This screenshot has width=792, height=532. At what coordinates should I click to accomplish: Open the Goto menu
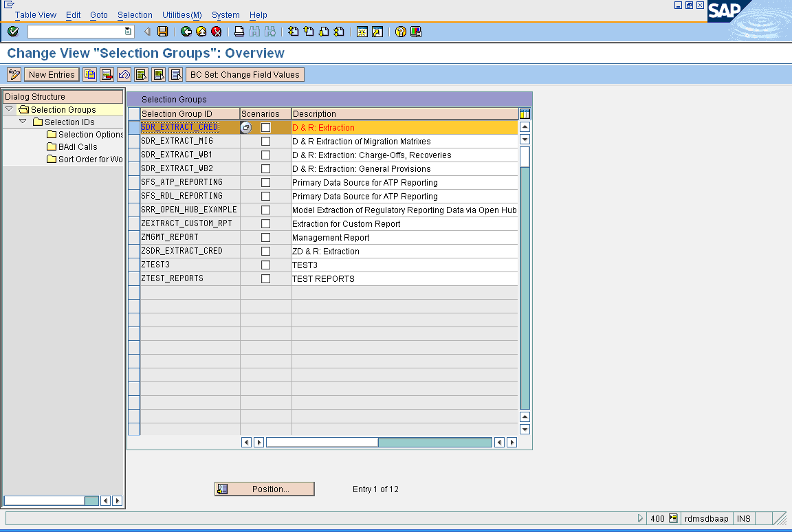(98, 14)
